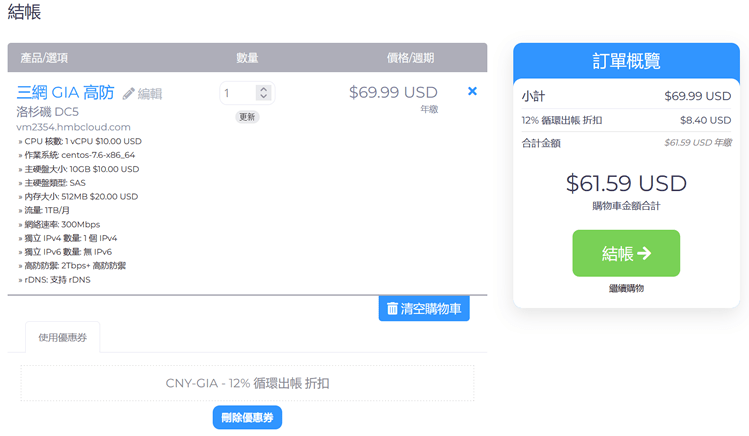Click the large $61.59 USD cart total
This screenshot has height=436, width=749.
coord(626,184)
